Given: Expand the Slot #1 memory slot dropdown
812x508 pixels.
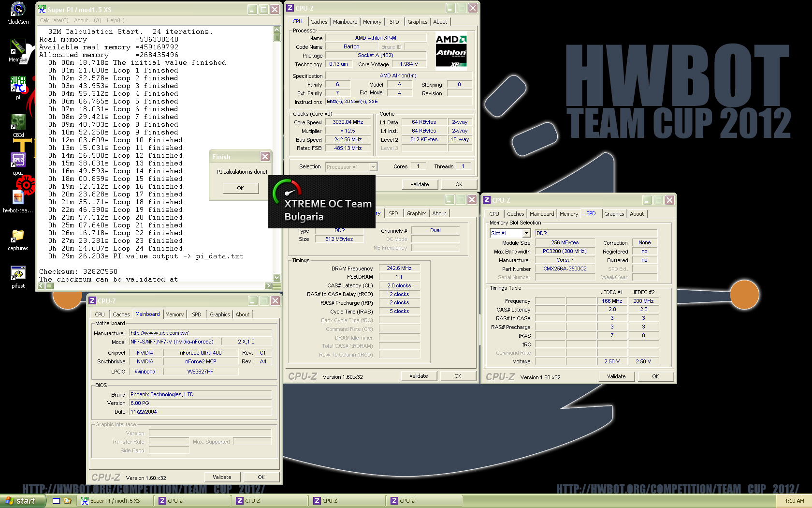Looking at the screenshot, I should click(x=526, y=233).
